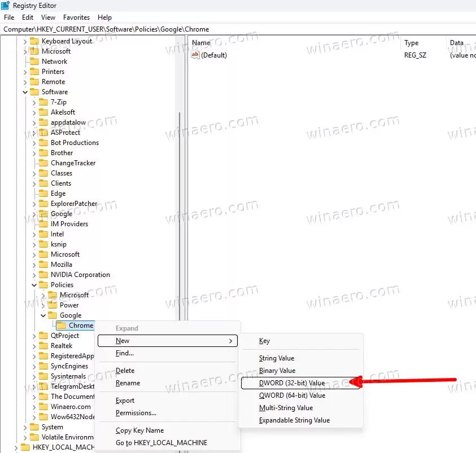The width and height of the screenshot is (476, 453).
Task: Choose Export in the context menu
Action: point(168,401)
